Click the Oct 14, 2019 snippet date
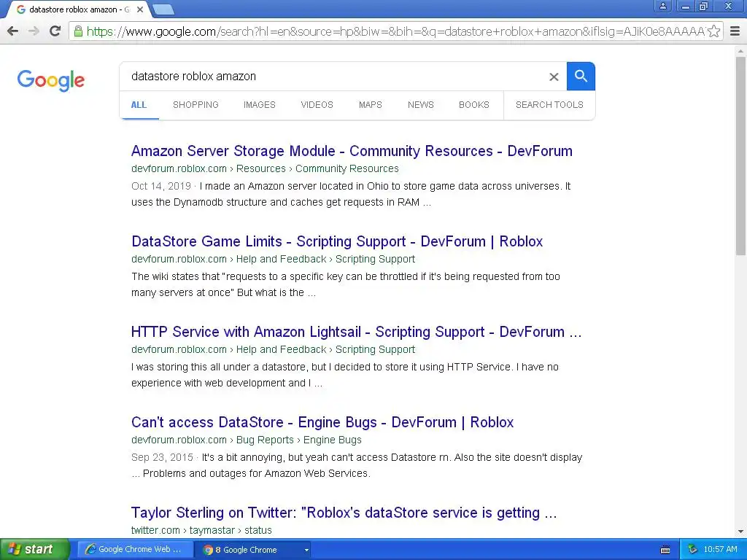This screenshot has width=747, height=560. tap(161, 186)
